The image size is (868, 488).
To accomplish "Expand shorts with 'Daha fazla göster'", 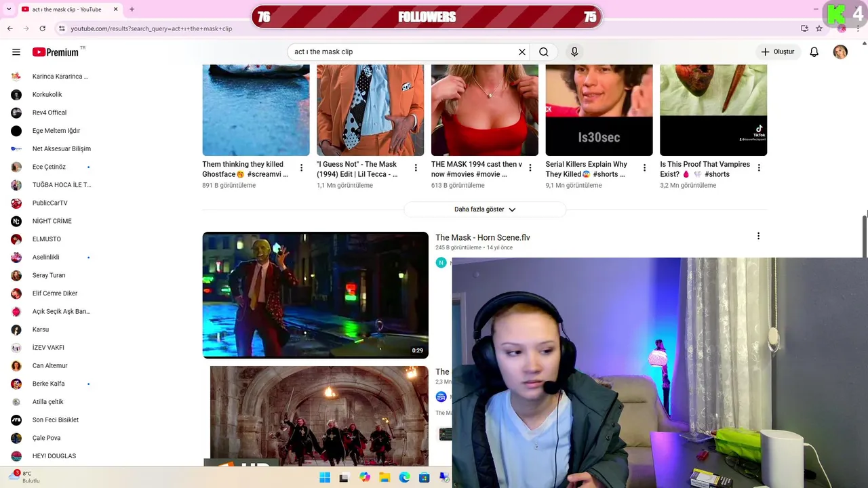I will coord(485,209).
